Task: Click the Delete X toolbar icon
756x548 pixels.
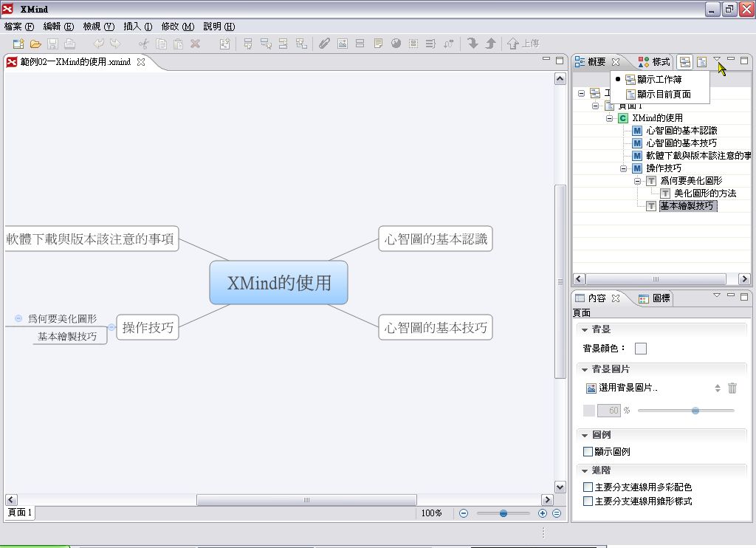Action: (x=195, y=44)
